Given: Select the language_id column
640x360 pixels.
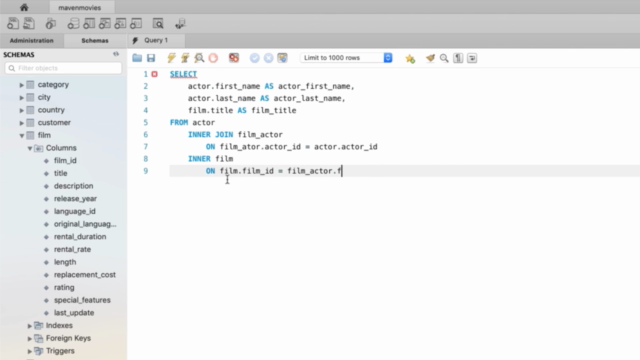Looking at the screenshot, I should coord(75,211).
